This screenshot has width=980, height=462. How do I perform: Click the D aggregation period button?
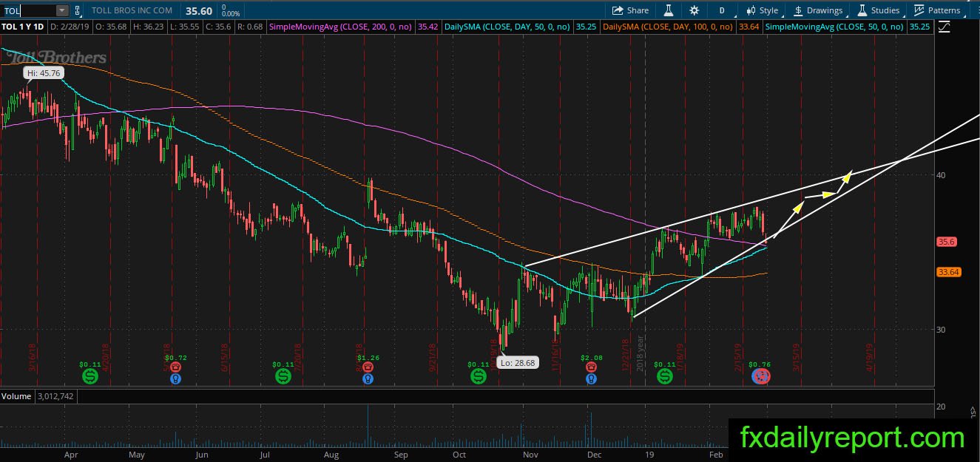coord(722,10)
